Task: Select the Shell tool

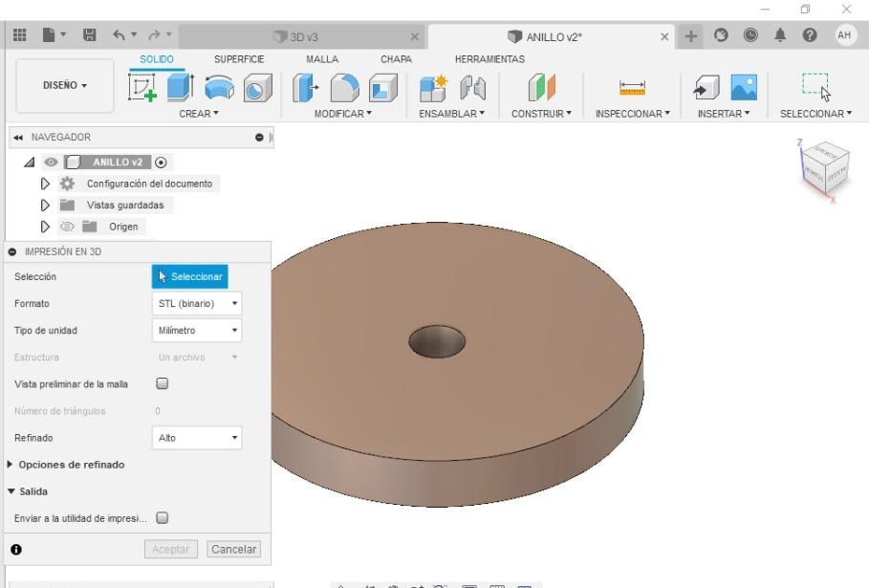Action: [383, 88]
